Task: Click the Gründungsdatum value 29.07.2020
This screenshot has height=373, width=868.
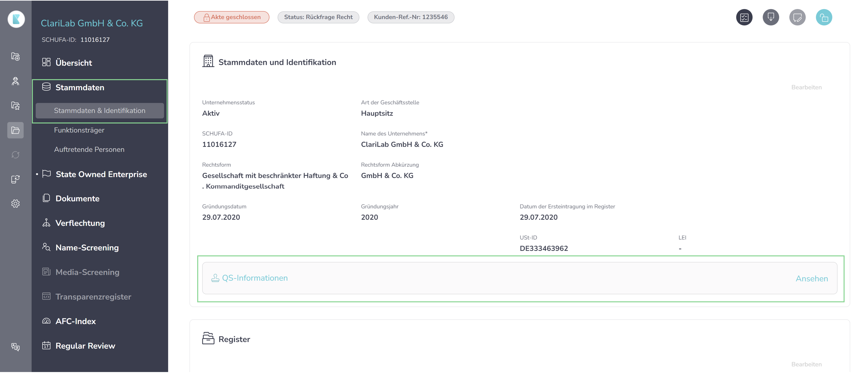Action: click(221, 218)
